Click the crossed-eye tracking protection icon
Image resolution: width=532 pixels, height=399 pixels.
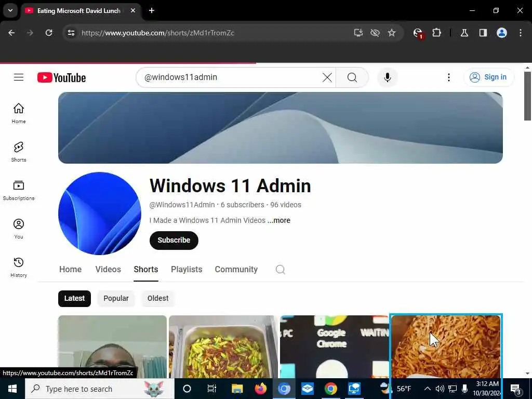[375, 33]
